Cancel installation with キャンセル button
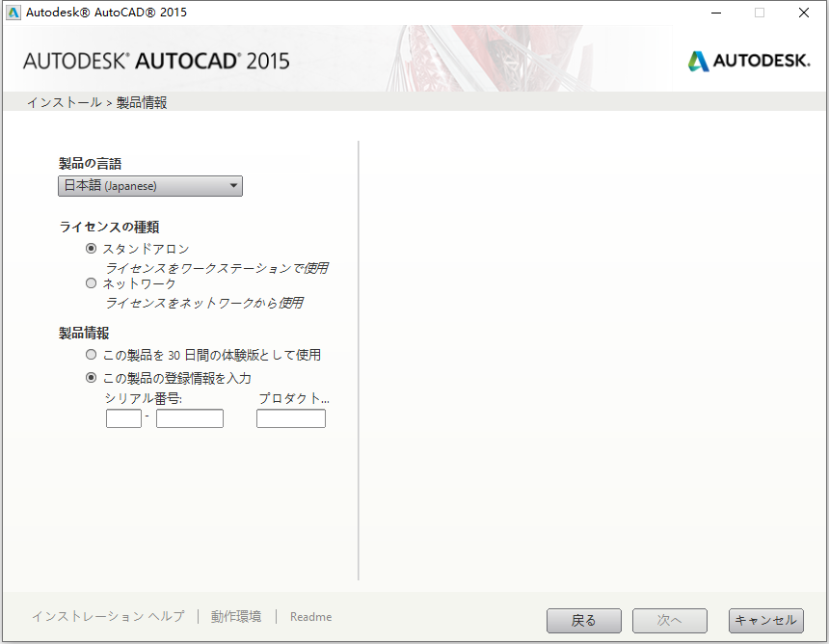The width and height of the screenshot is (829, 644). pyautogui.click(x=766, y=620)
